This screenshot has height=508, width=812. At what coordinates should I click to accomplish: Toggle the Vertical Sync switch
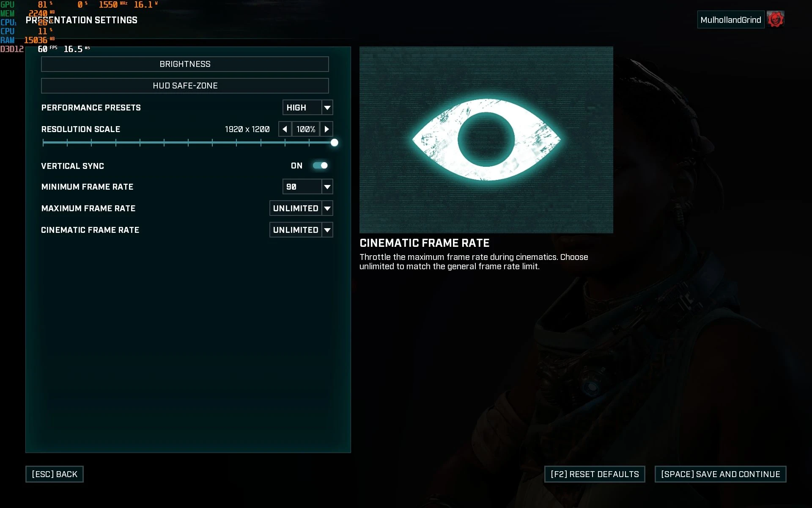tap(320, 166)
